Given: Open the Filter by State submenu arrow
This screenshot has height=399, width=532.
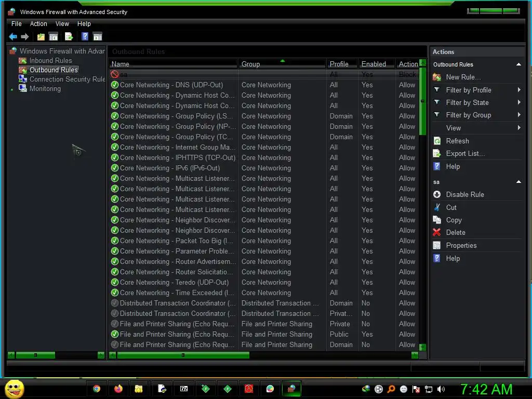Looking at the screenshot, I should (x=519, y=102).
